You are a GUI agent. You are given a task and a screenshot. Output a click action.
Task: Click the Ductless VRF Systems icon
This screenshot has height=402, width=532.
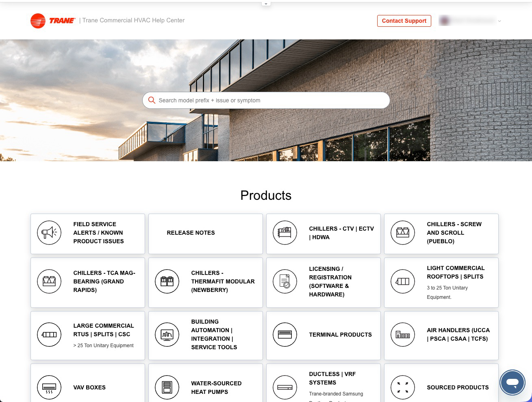(x=285, y=387)
